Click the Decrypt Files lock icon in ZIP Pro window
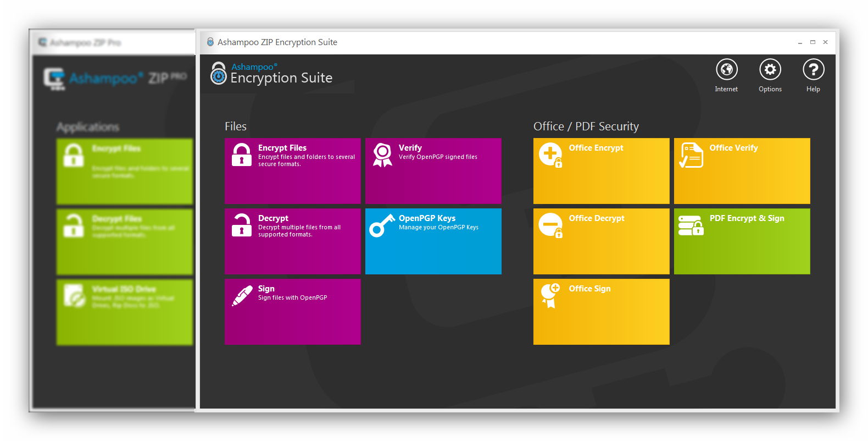The width and height of the screenshot is (868, 441). (74, 225)
